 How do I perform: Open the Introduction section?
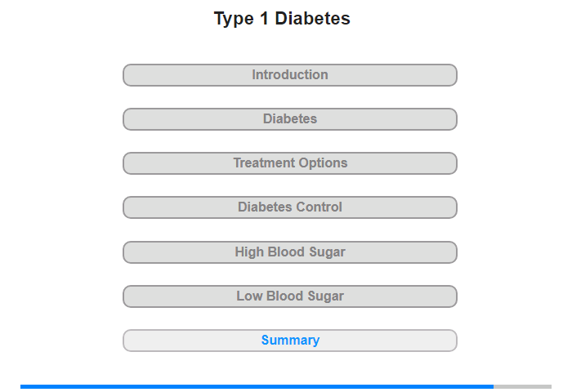[x=289, y=75]
